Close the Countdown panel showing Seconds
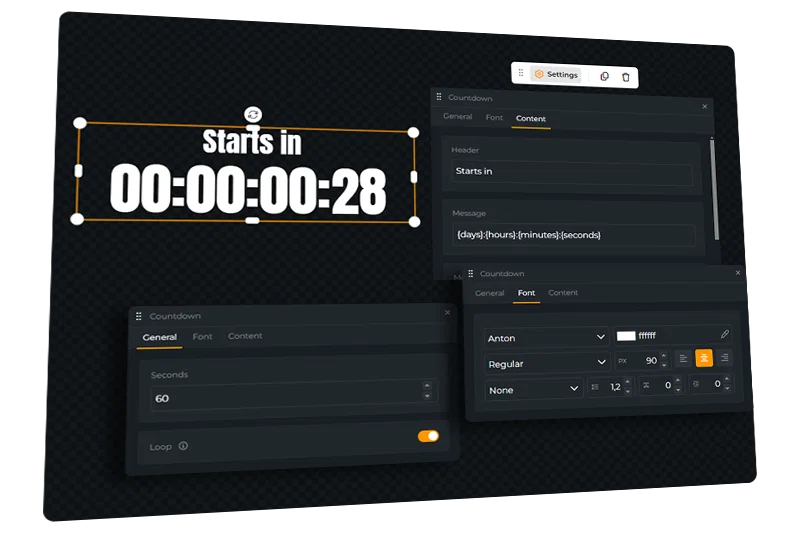The height and width of the screenshot is (533, 800). (x=447, y=312)
